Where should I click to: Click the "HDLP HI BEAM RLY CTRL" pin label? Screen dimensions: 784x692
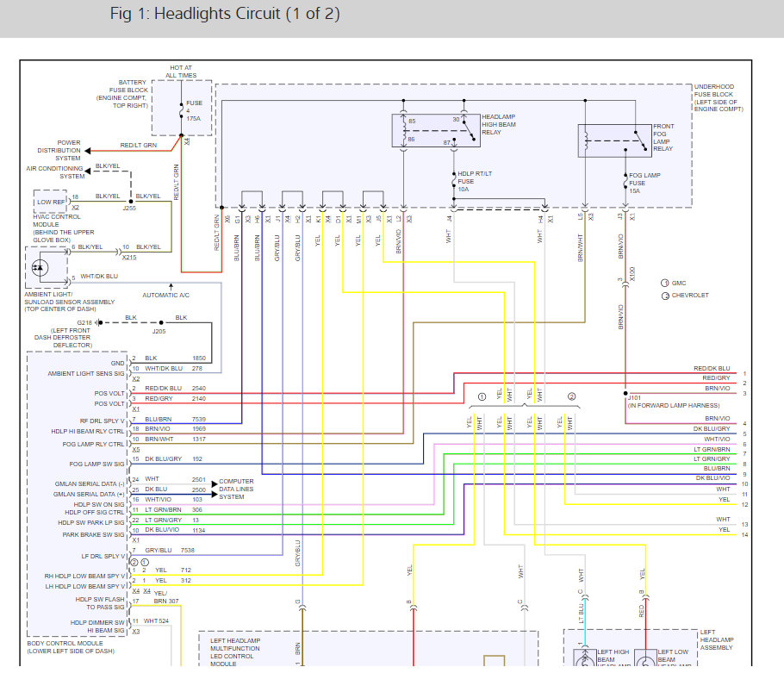(88, 431)
